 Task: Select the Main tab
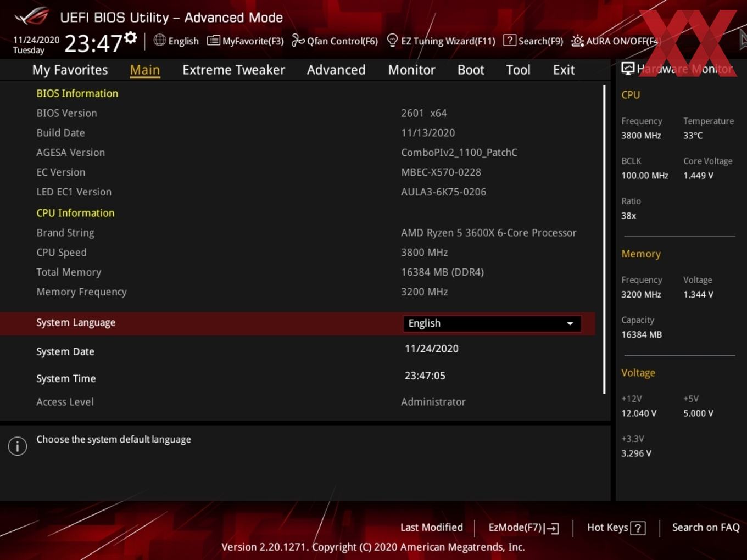(x=145, y=70)
